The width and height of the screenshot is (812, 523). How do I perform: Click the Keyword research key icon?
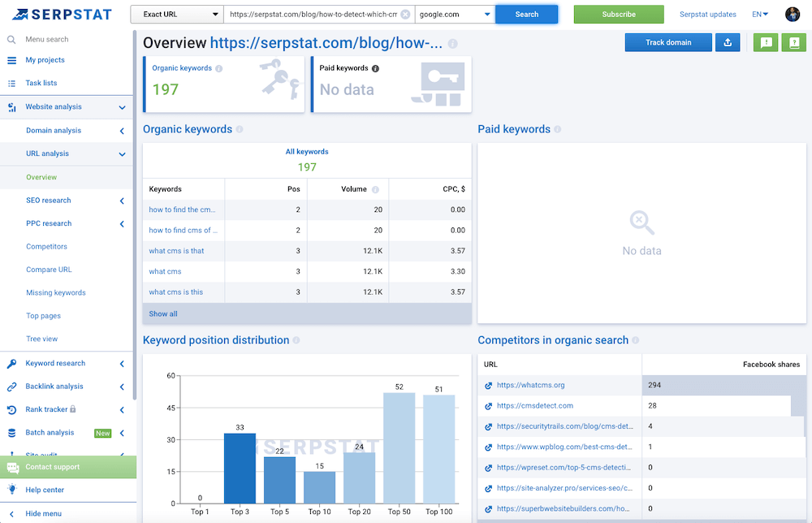(11, 364)
